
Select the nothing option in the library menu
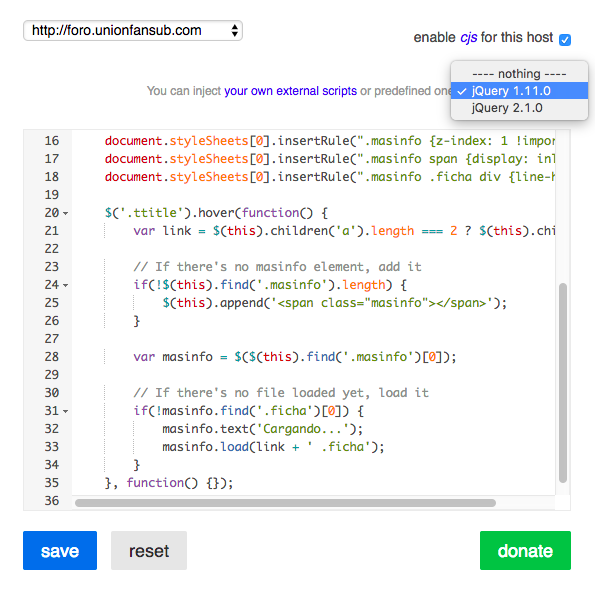point(519,74)
